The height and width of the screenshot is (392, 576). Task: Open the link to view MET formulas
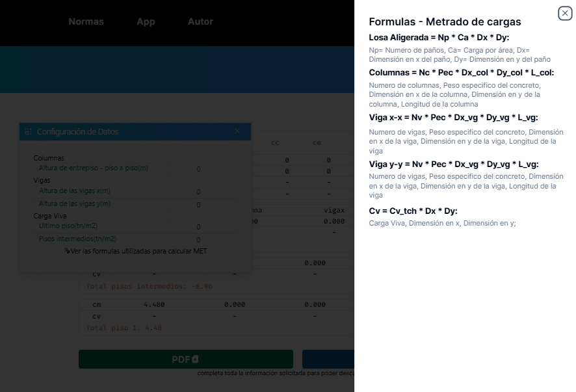(x=138, y=251)
